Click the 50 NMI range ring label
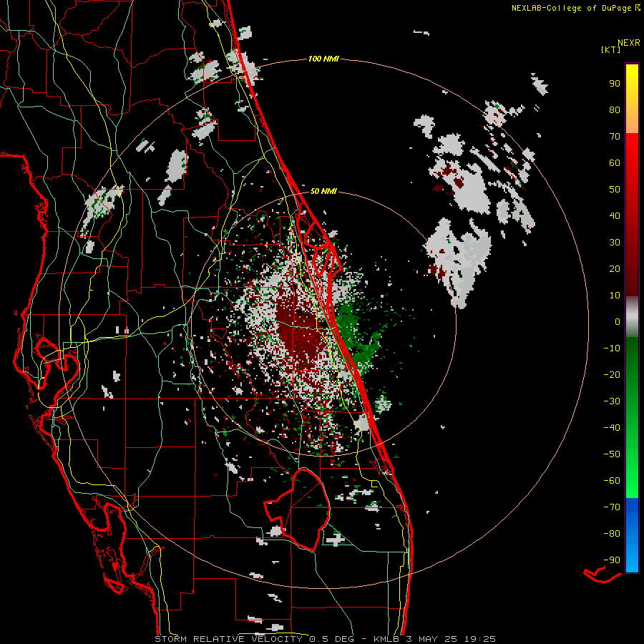The width and height of the screenshot is (644, 644). (323, 191)
